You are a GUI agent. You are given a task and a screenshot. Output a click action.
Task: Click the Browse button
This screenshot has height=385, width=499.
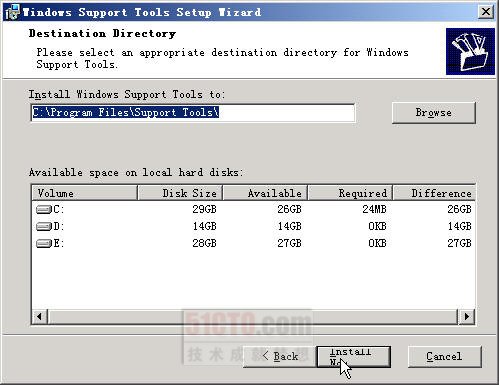(x=434, y=113)
